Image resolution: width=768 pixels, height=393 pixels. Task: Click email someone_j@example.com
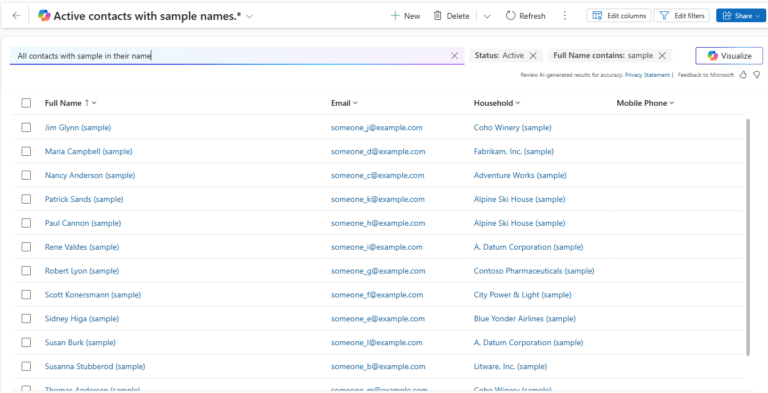click(x=377, y=127)
